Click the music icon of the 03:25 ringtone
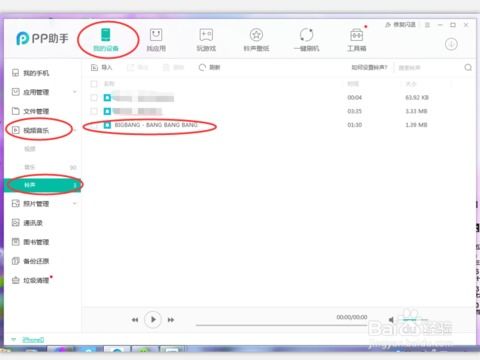This screenshot has height=360, width=480. pos(107,111)
